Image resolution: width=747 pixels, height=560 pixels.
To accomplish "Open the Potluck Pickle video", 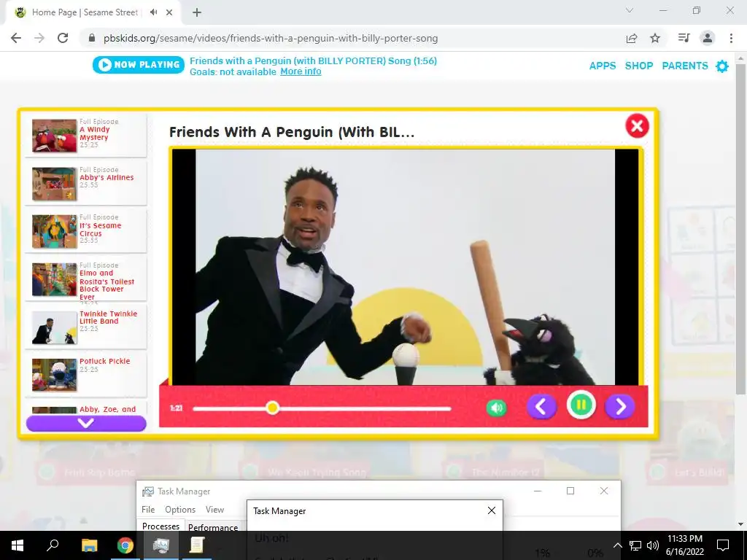I will tap(86, 376).
